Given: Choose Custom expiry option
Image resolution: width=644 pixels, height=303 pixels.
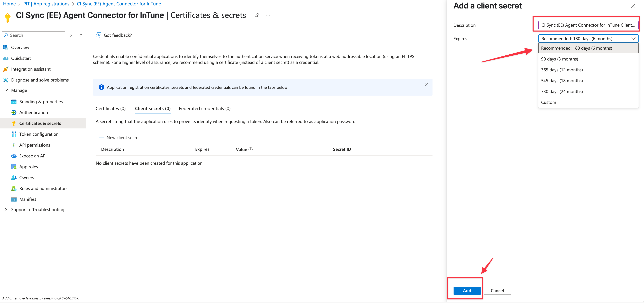Looking at the screenshot, I should pyautogui.click(x=588, y=102).
